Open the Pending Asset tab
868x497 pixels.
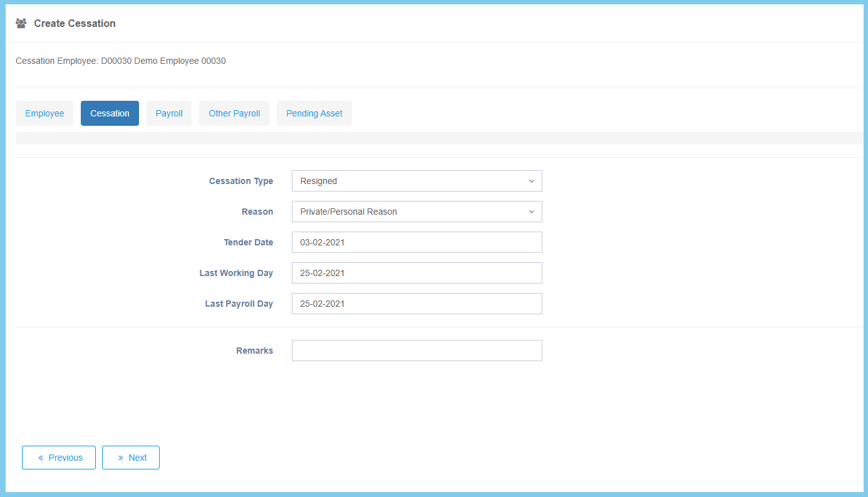click(x=314, y=113)
